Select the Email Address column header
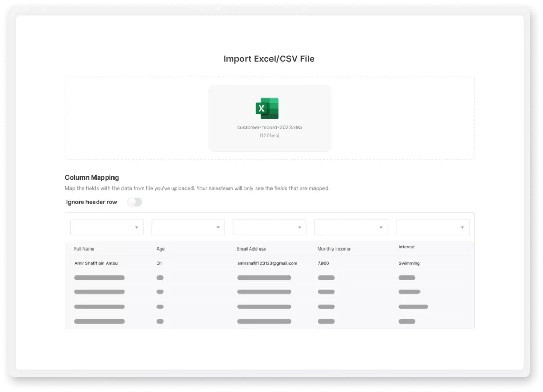543x392 pixels. pos(251,248)
